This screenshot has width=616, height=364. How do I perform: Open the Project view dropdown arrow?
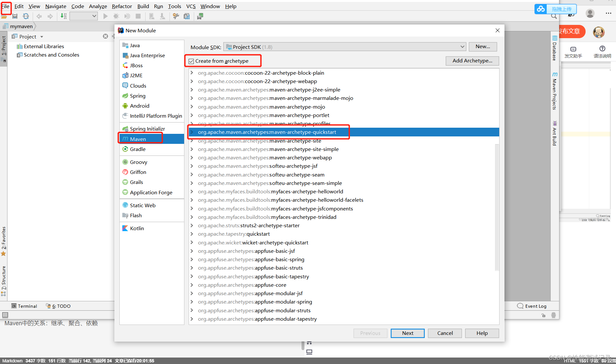tap(42, 37)
